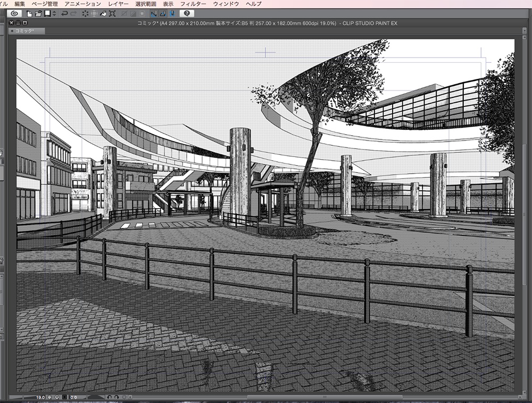Open the ページ管理 menu
Image resolution: width=532 pixels, height=403 pixels.
45,4
